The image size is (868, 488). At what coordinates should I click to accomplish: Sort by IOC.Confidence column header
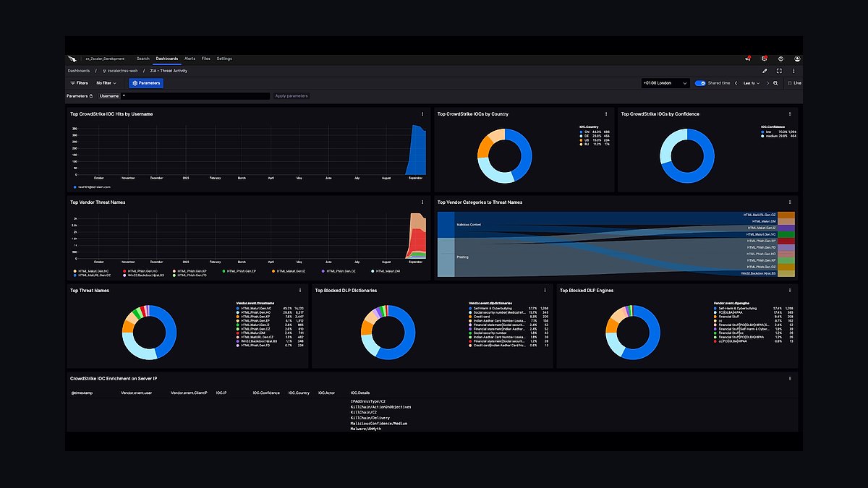click(x=266, y=393)
